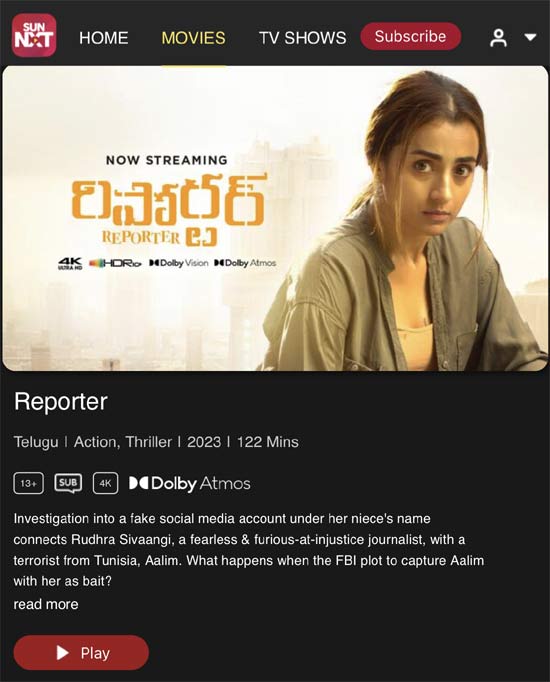550x682 pixels.
Task: Click the SUB subtitles badge icon
Action: coord(68,483)
